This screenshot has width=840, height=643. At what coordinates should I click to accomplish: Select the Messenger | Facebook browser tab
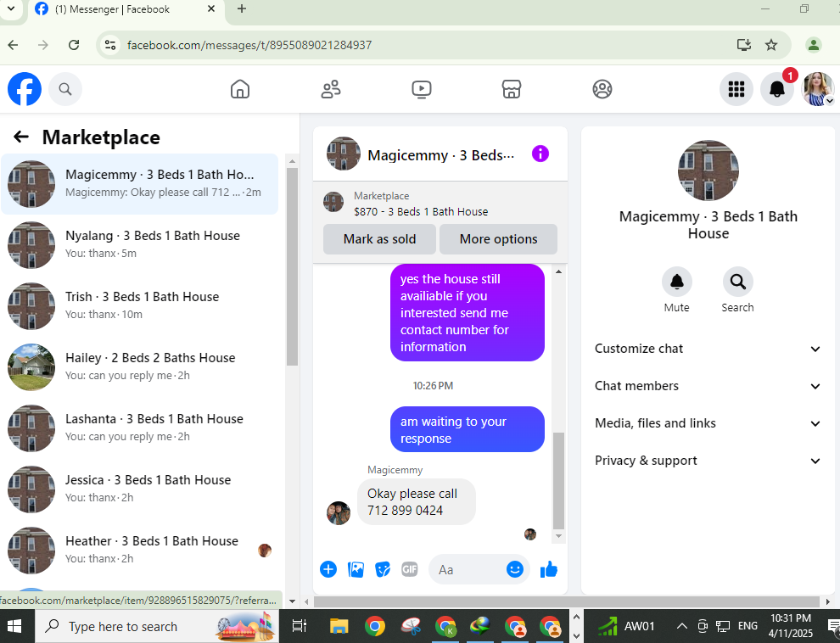point(124,9)
